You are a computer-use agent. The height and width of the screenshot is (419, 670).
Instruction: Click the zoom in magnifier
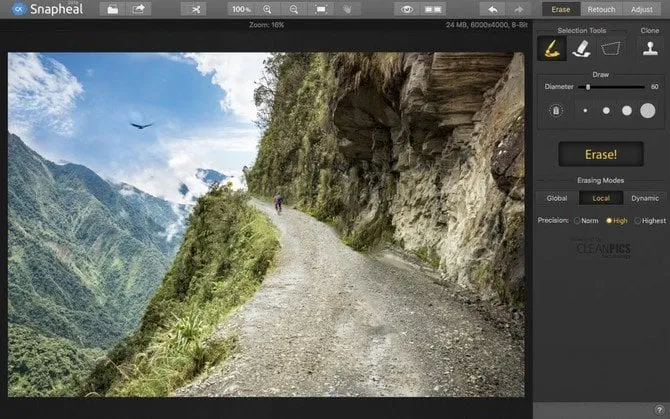269,9
